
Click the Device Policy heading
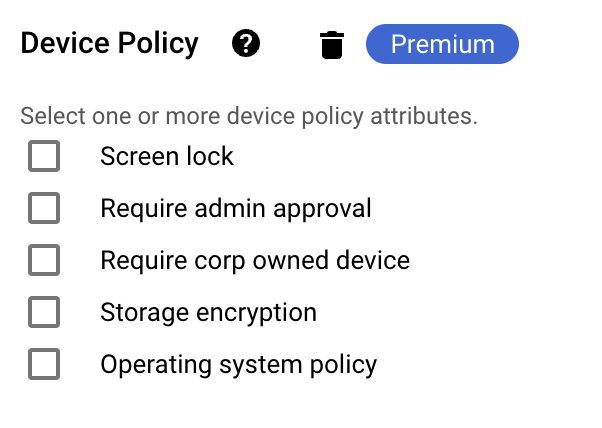tap(110, 44)
